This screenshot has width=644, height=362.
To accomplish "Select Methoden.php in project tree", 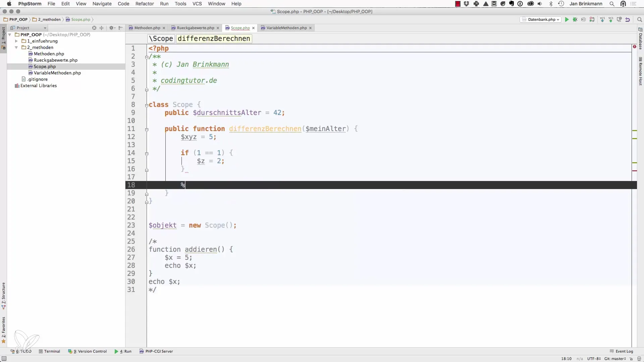I will [49, 54].
